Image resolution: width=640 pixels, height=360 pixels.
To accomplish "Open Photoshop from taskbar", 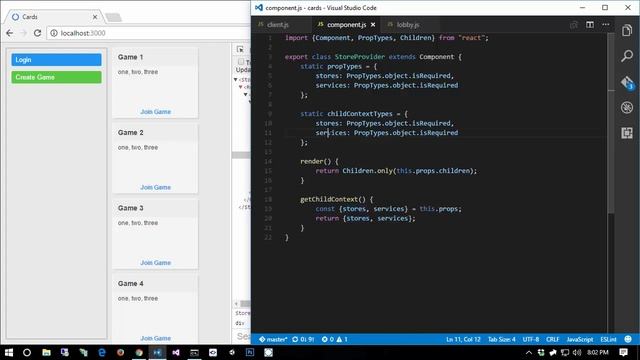I will tap(250, 352).
